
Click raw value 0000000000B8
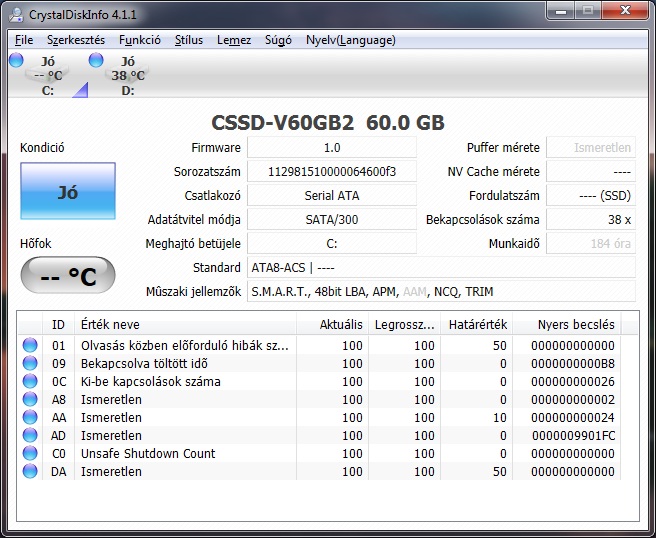(x=573, y=364)
